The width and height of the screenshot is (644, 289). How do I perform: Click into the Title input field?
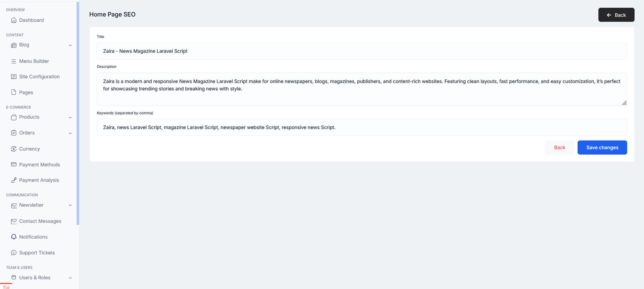coord(362,51)
